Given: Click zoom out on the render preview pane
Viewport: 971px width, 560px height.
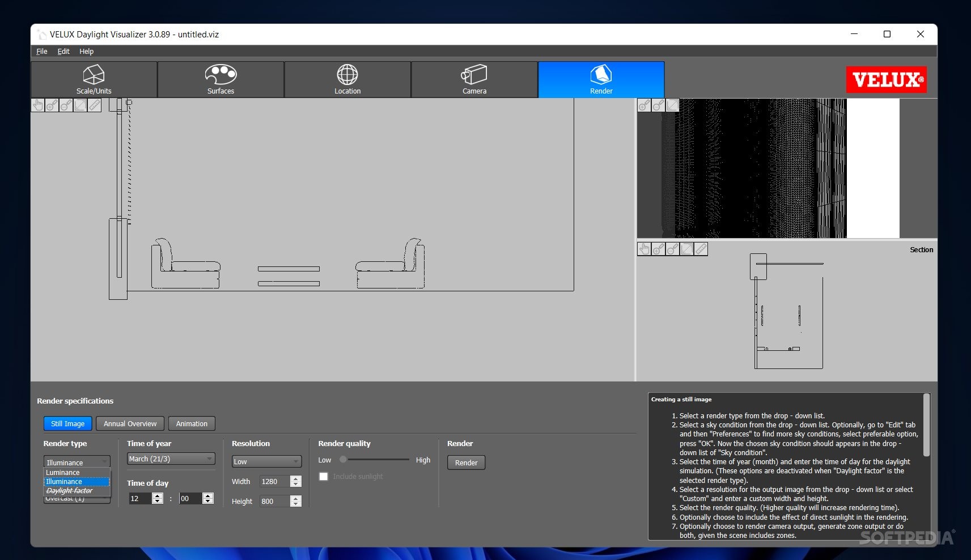Looking at the screenshot, I should [x=659, y=105].
